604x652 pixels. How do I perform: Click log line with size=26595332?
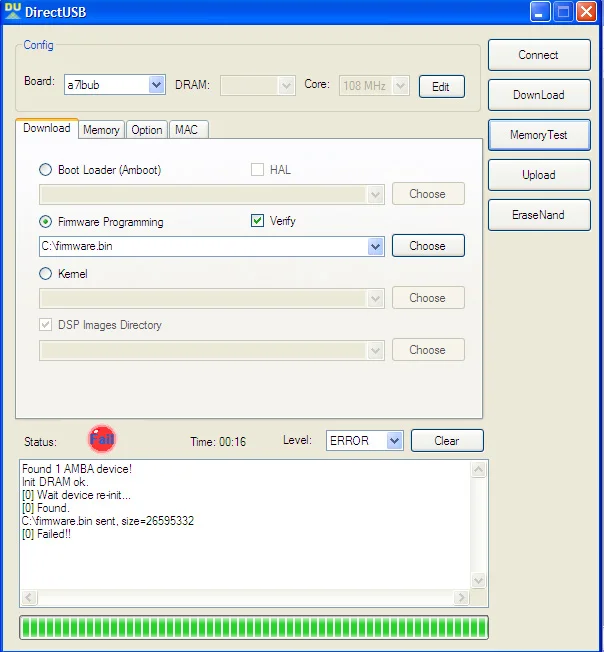click(x=108, y=521)
